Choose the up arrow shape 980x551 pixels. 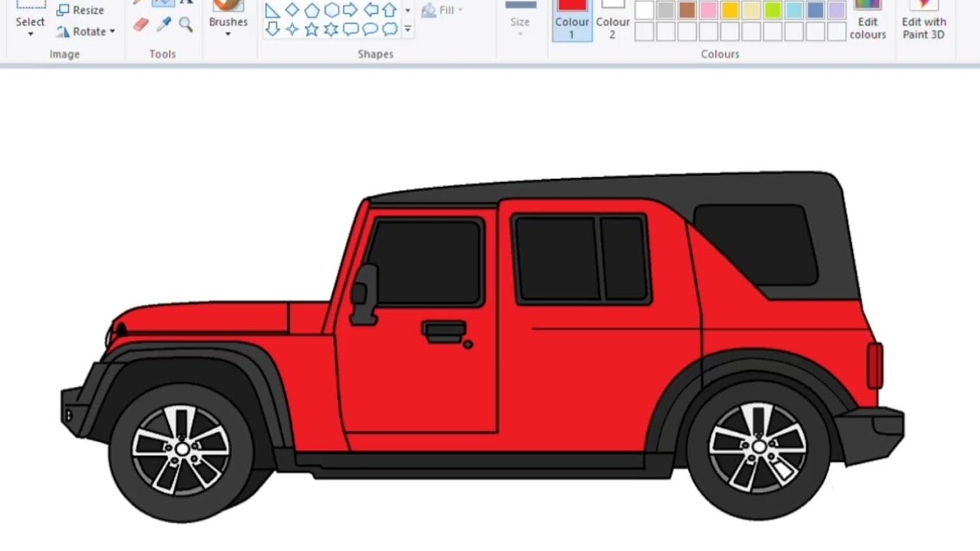pos(390,10)
